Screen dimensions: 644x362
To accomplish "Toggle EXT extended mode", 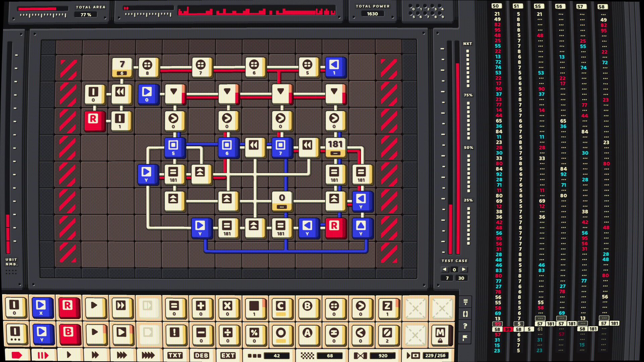I will coord(228,355).
